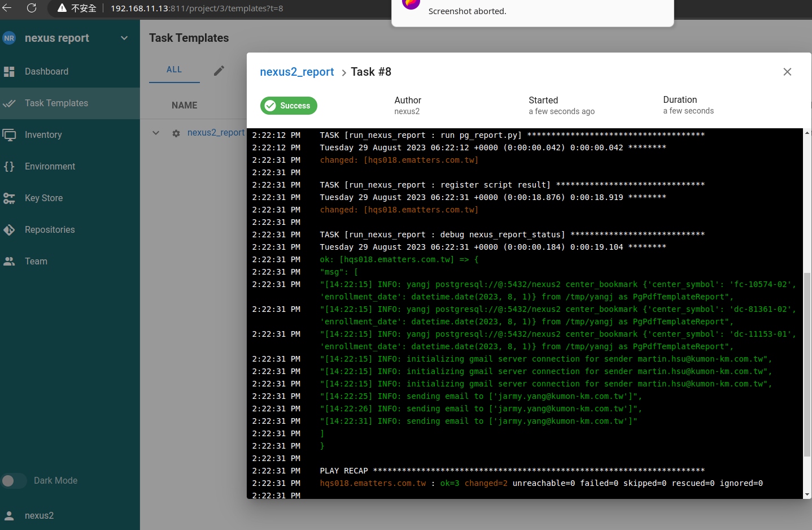Click the Key Store key icon
Screen dimensions: 812x530
pyautogui.click(x=9, y=198)
